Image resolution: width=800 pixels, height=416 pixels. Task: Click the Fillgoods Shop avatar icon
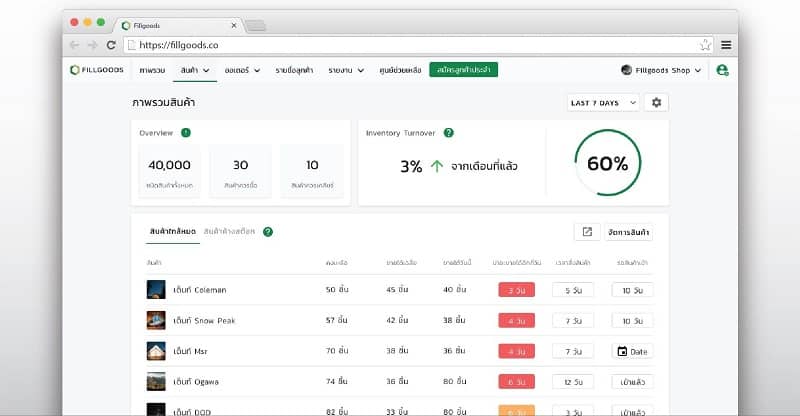tap(627, 70)
